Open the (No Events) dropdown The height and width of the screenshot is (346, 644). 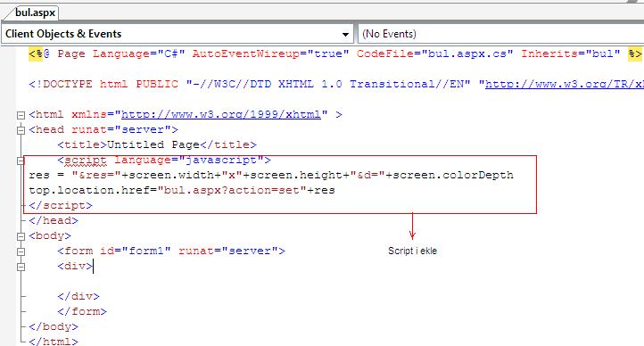click(500, 34)
